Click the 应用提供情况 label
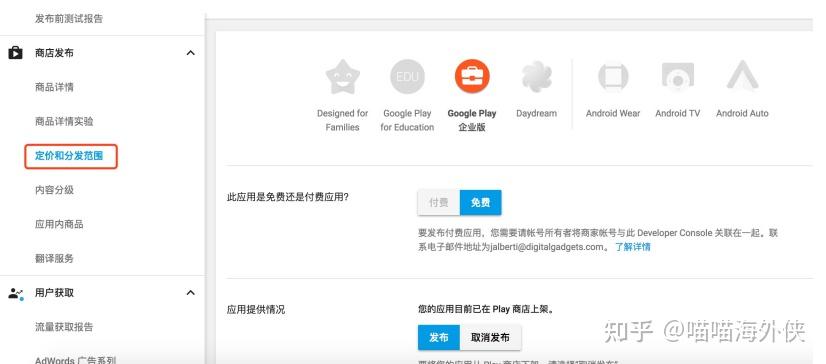Image resolution: width=826 pixels, height=364 pixels. [x=256, y=310]
